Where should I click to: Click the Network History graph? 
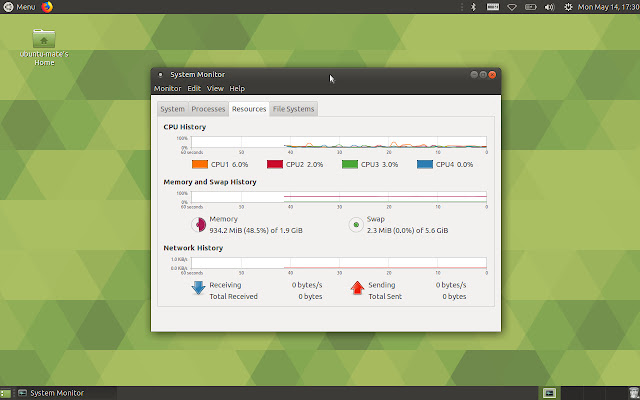[339, 263]
